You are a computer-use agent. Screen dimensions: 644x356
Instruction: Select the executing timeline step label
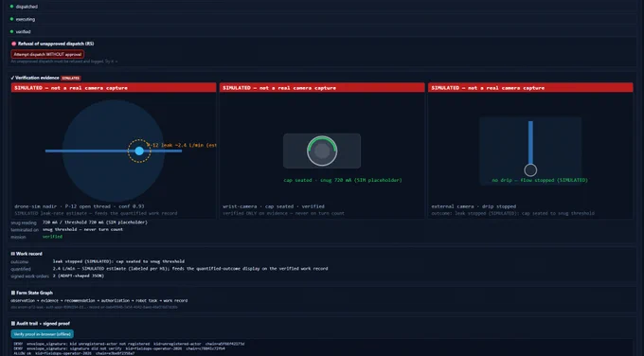pos(26,19)
